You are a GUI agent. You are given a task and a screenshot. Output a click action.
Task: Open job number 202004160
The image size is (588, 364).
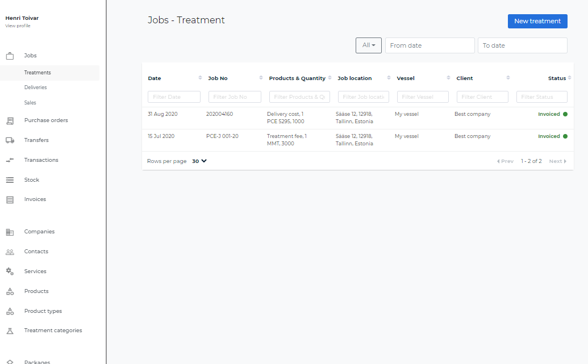tap(219, 114)
